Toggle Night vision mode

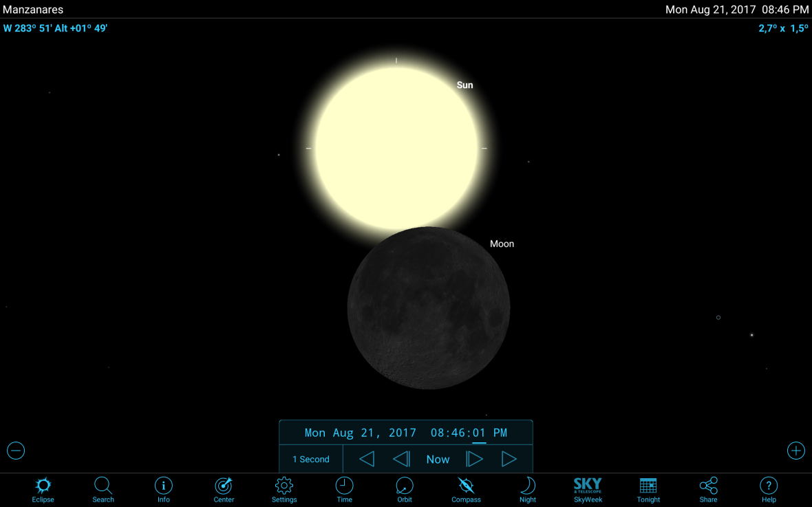tap(527, 489)
